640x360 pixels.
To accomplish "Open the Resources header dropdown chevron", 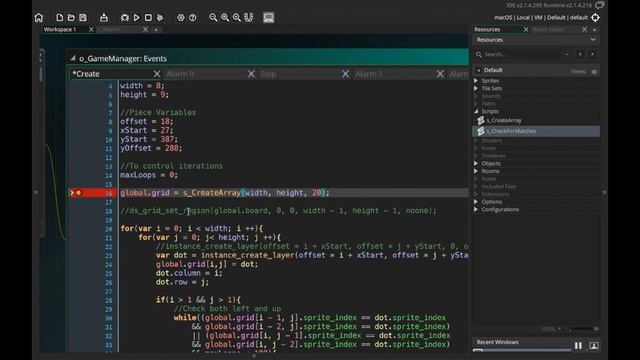I will point(593,40).
